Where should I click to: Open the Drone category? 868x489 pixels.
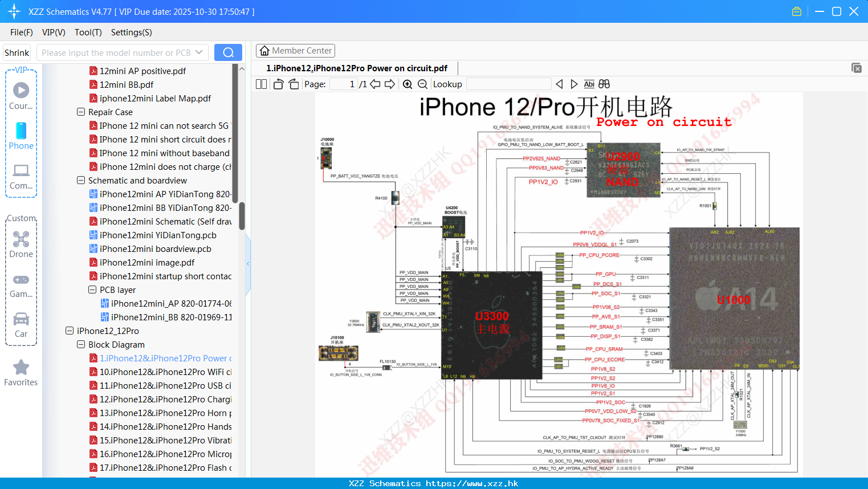[21, 244]
